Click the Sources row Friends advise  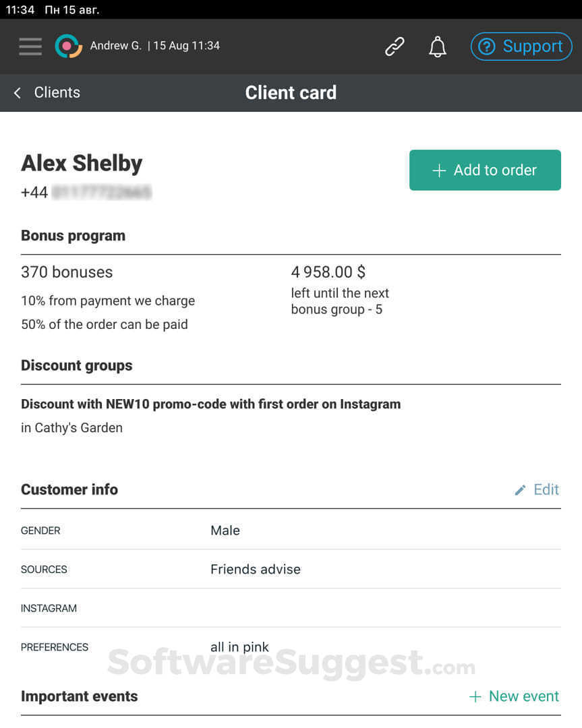pyautogui.click(x=255, y=570)
